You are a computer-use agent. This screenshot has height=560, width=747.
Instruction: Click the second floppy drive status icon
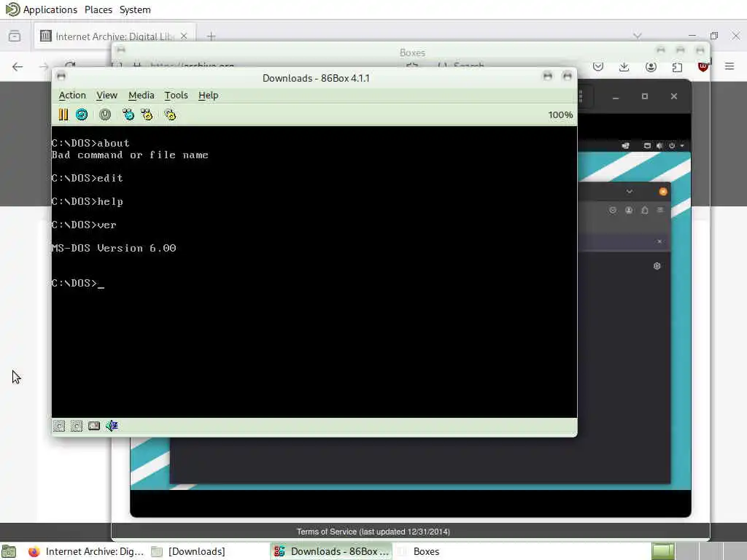[77, 426]
